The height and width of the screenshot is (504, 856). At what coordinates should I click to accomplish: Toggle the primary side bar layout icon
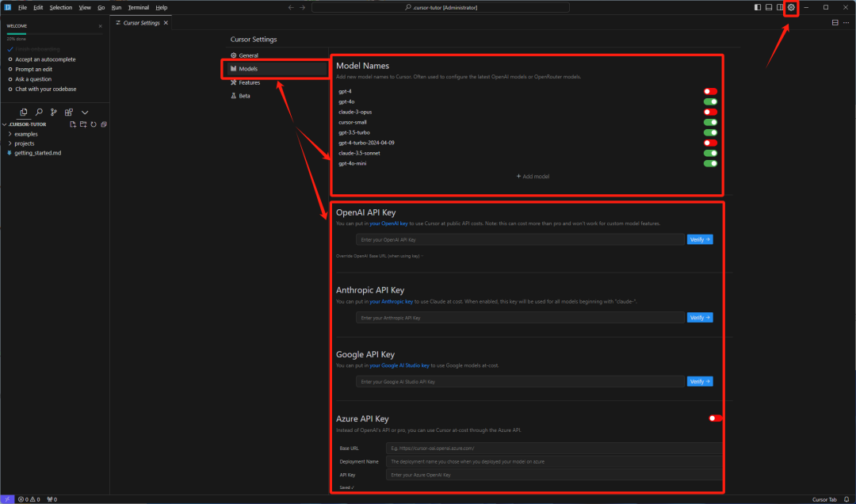click(x=758, y=8)
